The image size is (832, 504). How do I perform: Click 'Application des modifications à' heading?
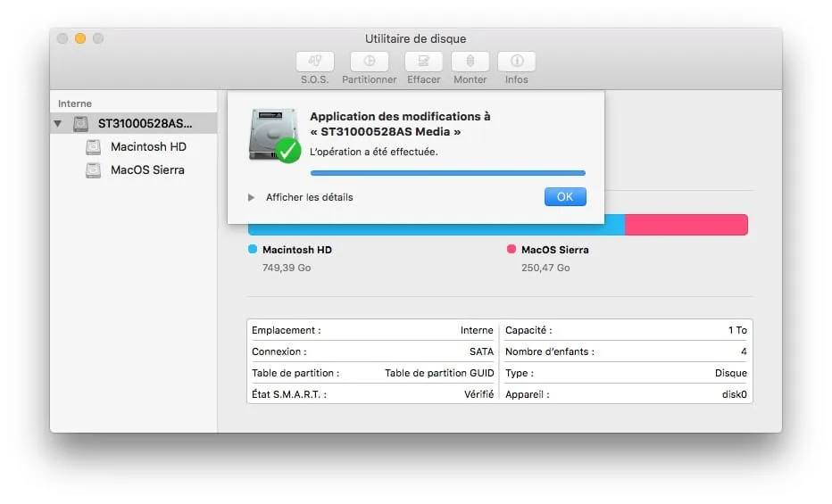(400, 116)
